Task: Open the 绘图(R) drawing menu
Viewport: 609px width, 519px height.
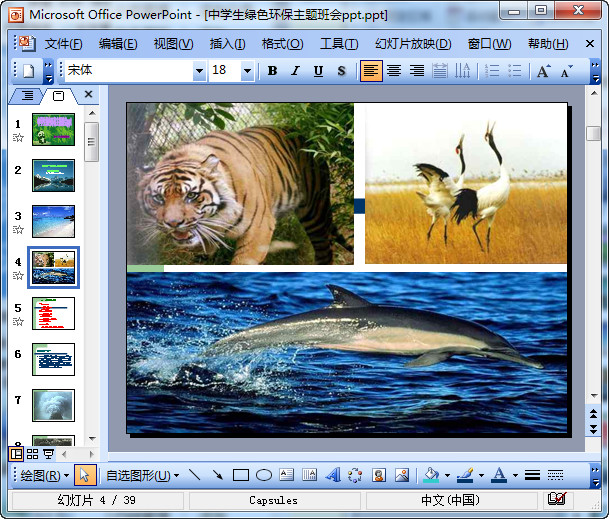Action: (x=44, y=475)
